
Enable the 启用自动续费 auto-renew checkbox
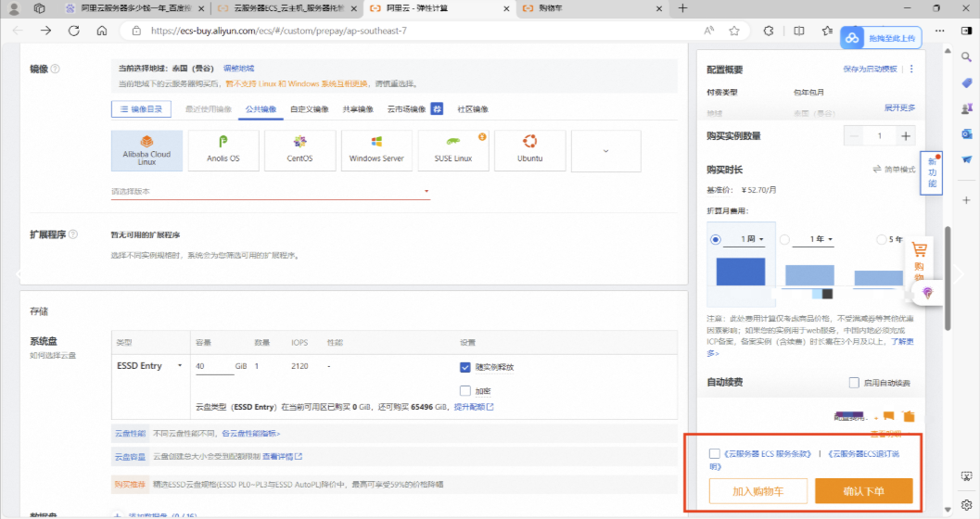click(854, 383)
